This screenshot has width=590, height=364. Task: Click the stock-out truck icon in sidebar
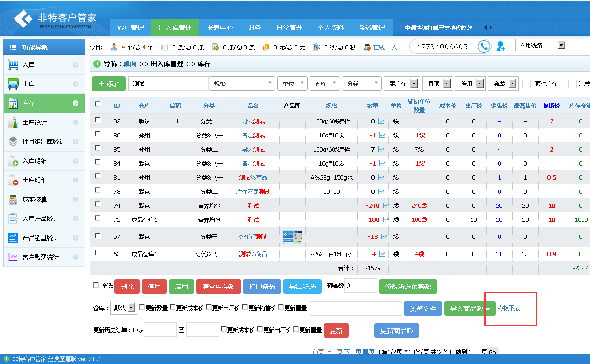coord(13,84)
